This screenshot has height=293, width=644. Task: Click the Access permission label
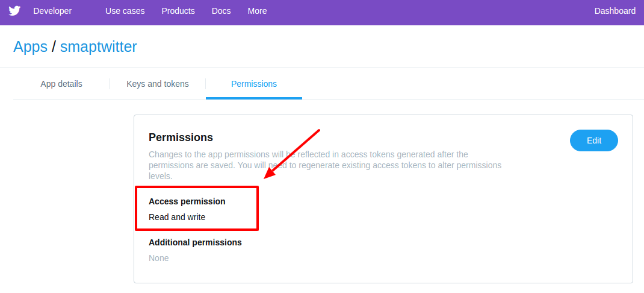pos(187,201)
